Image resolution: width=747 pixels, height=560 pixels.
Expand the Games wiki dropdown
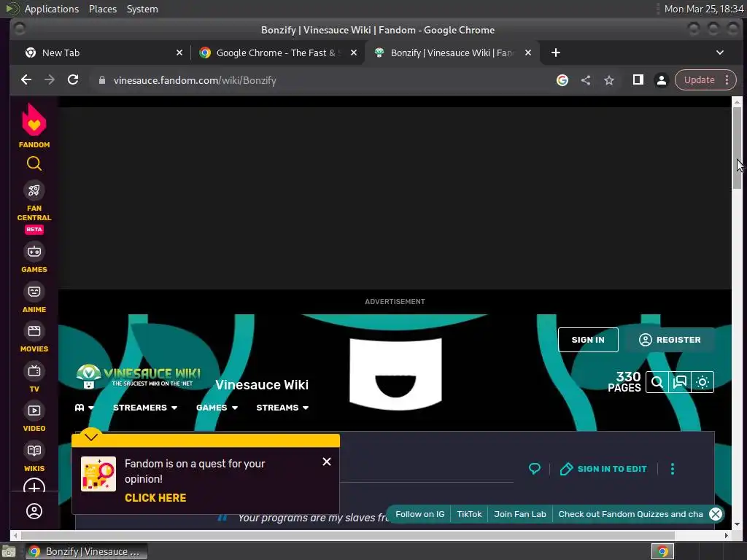[x=217, y=408]
